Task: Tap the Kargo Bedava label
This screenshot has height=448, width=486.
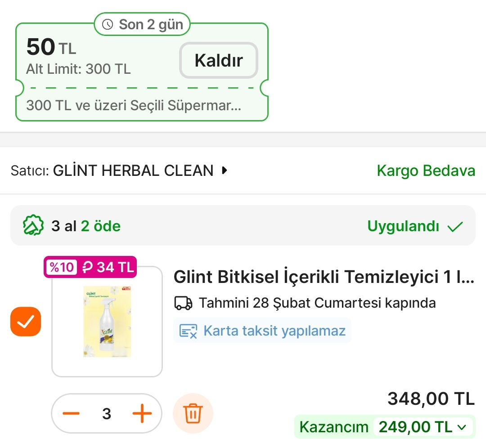Action: (x=426, y=171)
